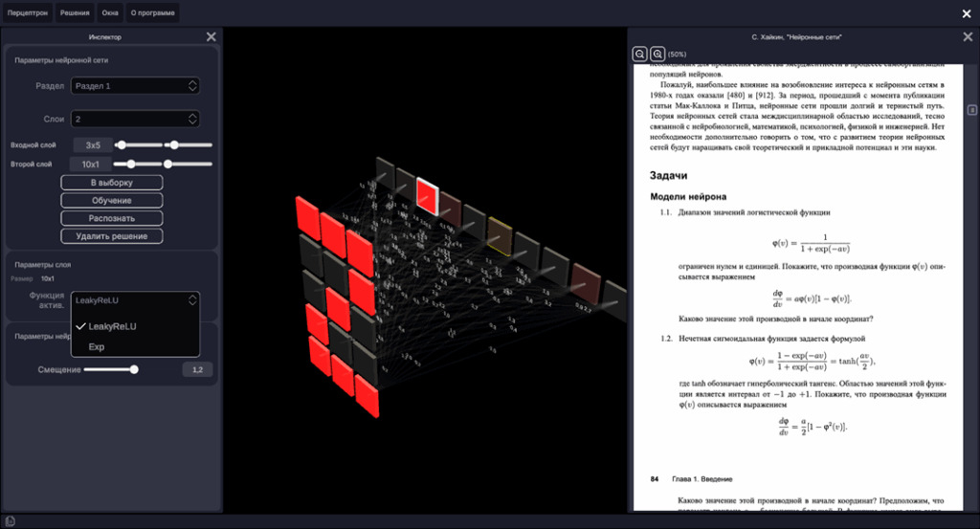Open the Раздел dropdown

pyautogui.click(x=135, y=86)
